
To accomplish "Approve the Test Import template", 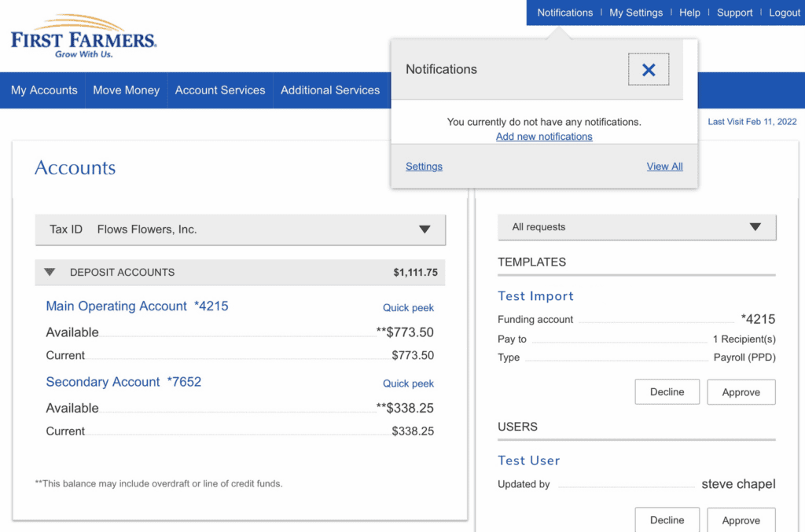I will pos(741,392).
